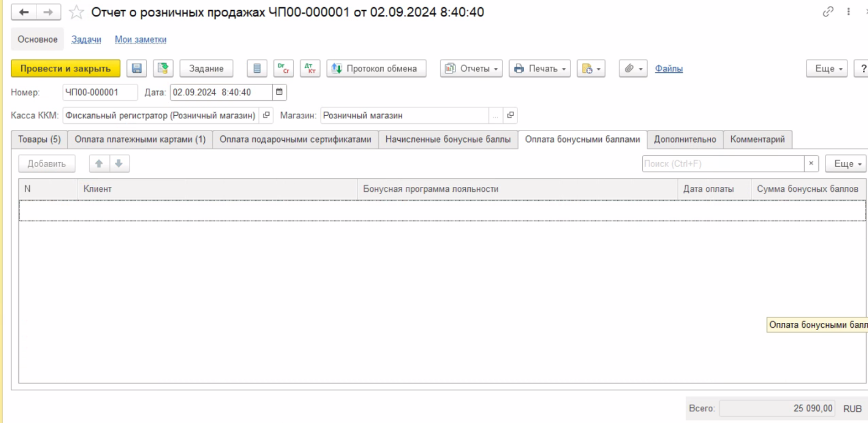This screenshot has height=423, width=868.
Task: Click the red-green Dt/Kt register icon
Action: 310,69
